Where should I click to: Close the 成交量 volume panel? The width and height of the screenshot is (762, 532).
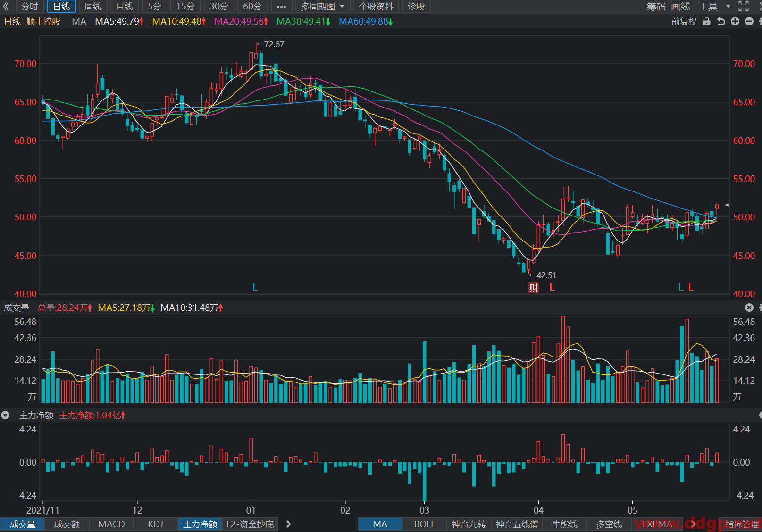(x=749, y=308)
